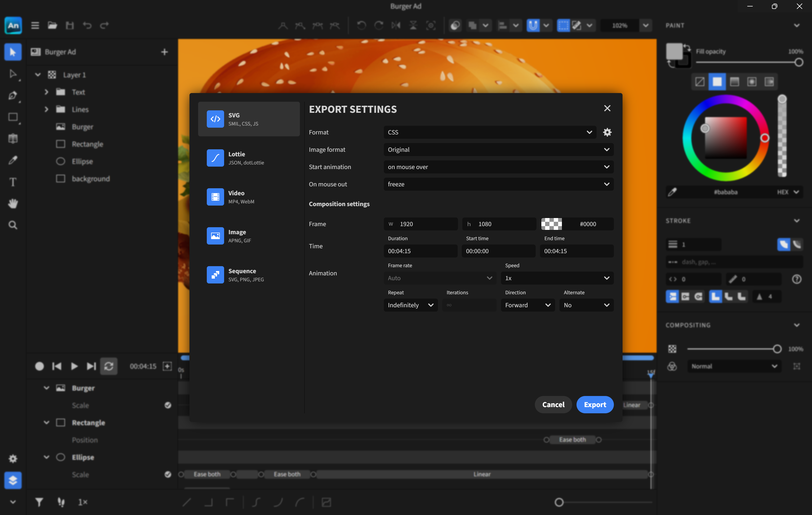Select the Text tool in the toolbar
812x515 pixels.
tap(13, 182)
